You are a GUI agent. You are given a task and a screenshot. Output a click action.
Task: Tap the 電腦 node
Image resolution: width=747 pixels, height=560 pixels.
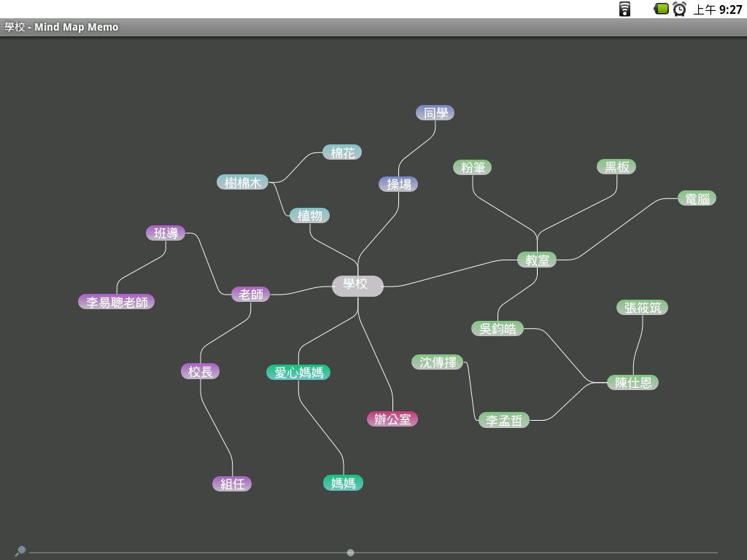pyautogui.click(x=697, y=198)
